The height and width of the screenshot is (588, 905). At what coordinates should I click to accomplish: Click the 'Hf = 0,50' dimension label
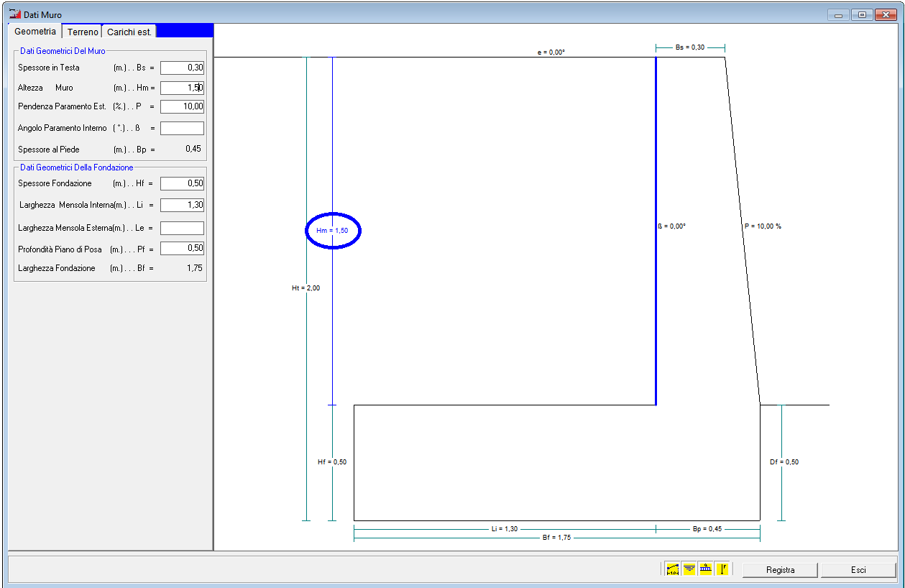point(332,462)
